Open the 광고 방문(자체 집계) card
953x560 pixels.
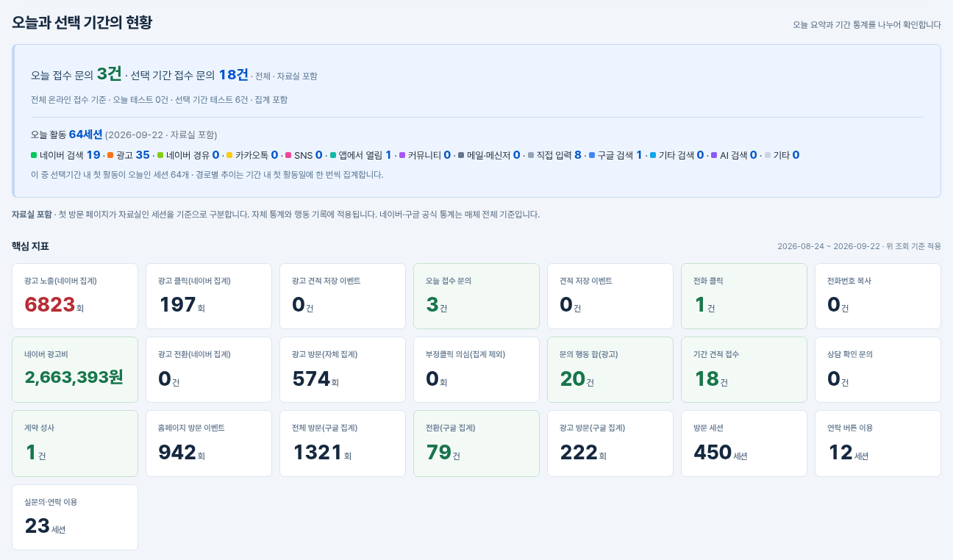[x=343, y=370]
